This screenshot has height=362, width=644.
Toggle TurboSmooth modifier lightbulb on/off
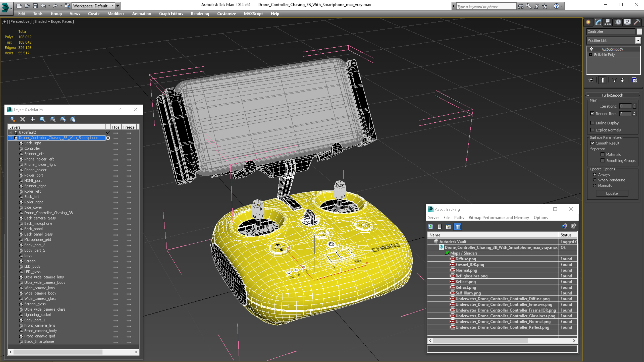[x=591, y=49]
